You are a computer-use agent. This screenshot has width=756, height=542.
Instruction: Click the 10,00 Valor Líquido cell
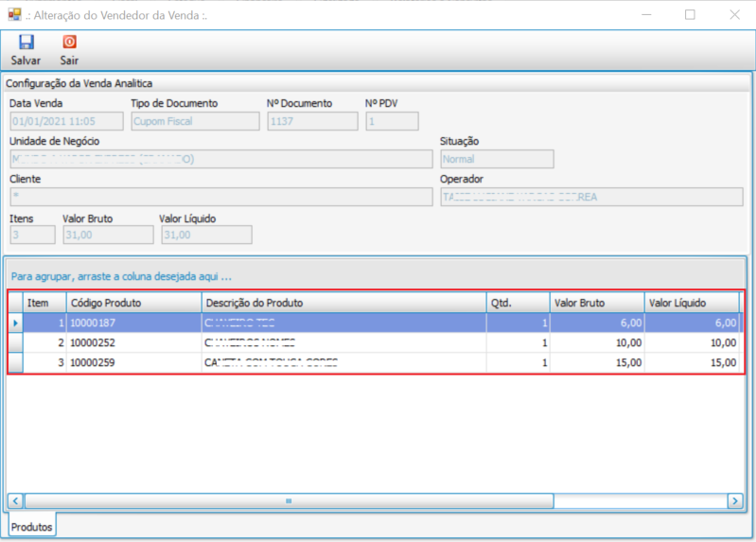pyautogui.click(x=692, y=342)
